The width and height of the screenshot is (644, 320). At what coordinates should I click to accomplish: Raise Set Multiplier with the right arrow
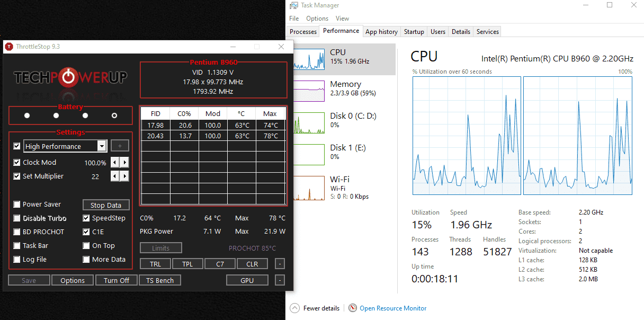coord(124,176)
